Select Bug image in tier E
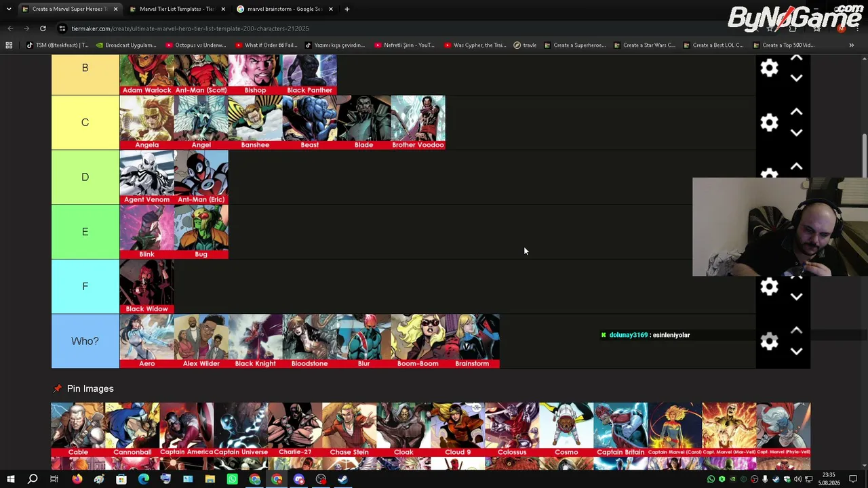Image resolution: width=868 pixels, height=488 pixels. click(x=201, y=232)
